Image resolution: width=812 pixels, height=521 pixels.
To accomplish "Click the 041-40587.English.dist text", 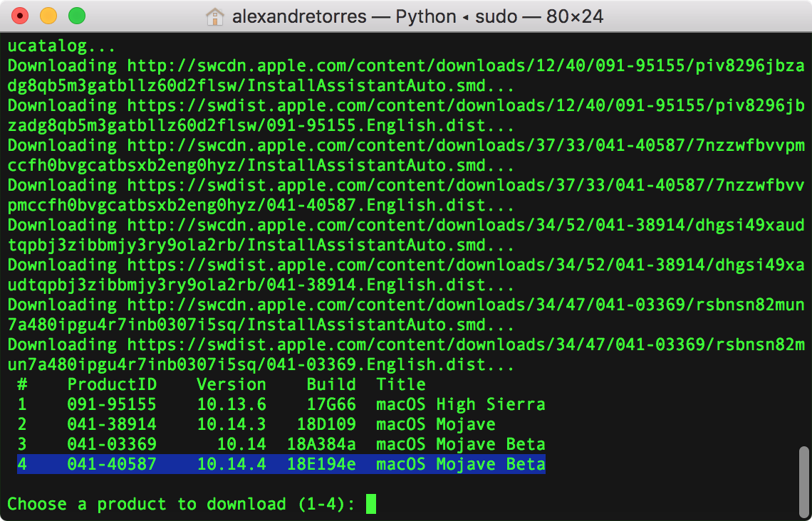I will 375,206.
